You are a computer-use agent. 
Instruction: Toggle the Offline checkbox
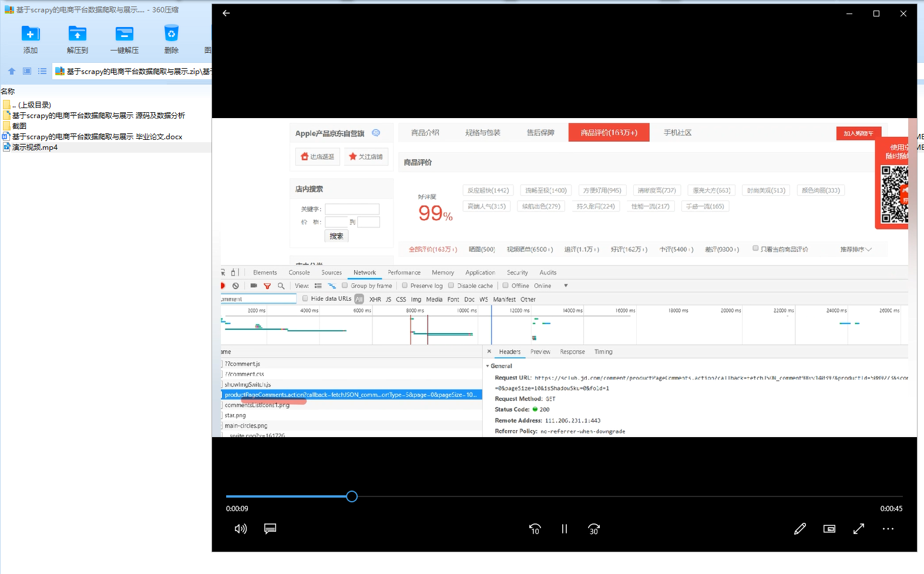click(505, 286)
